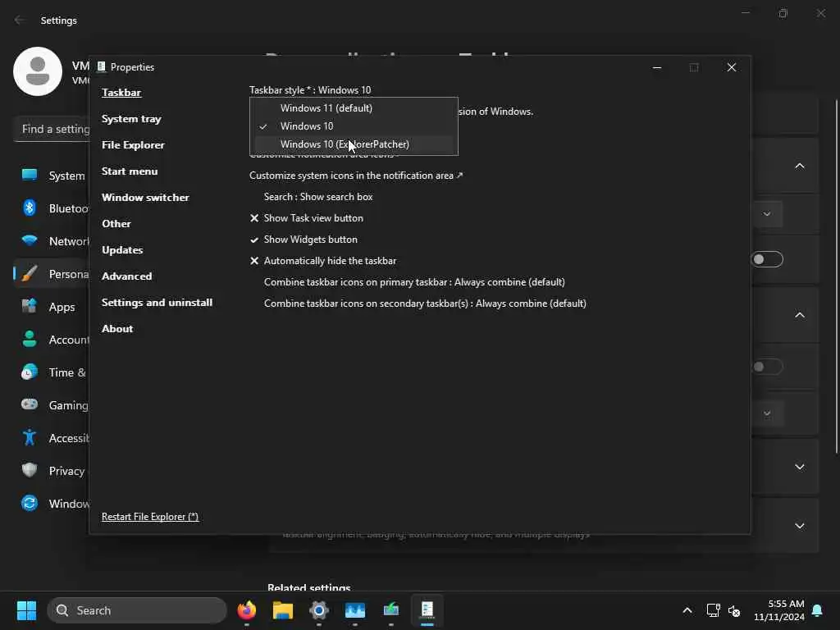The image size is (840, 630).
Task: Open Time & language icon in Settings
Action: 30,372
